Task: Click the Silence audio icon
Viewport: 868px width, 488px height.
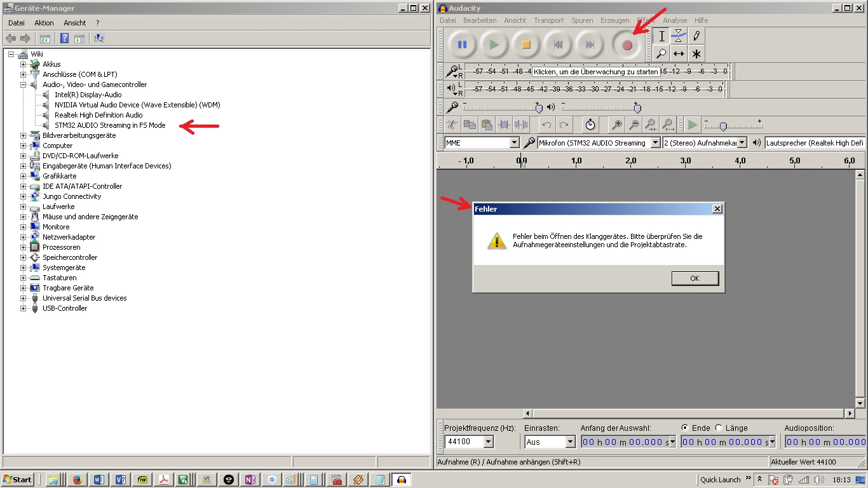Action: click(x=521, y=125)
